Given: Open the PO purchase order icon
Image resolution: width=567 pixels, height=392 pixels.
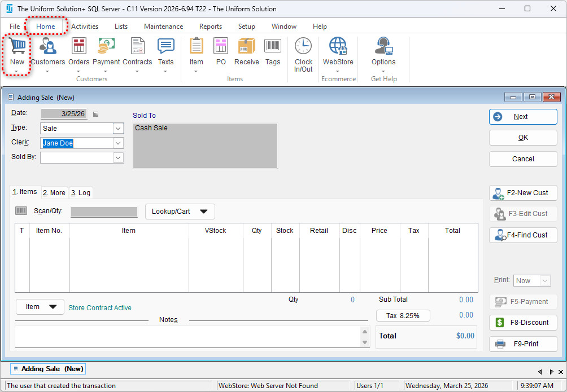Looking at the screenshot, I should tap(221, 47).
